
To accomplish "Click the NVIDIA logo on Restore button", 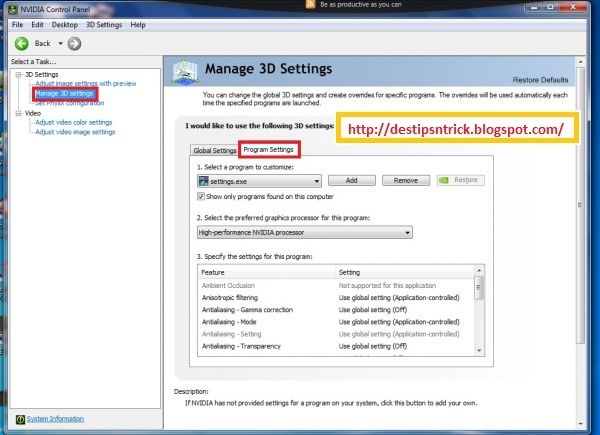I will (x=444, y=180).
